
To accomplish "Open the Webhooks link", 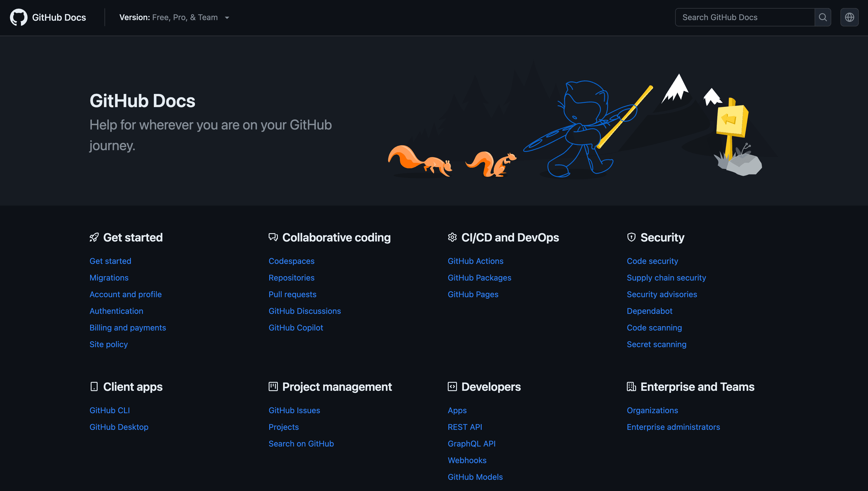I will [467, 460].
